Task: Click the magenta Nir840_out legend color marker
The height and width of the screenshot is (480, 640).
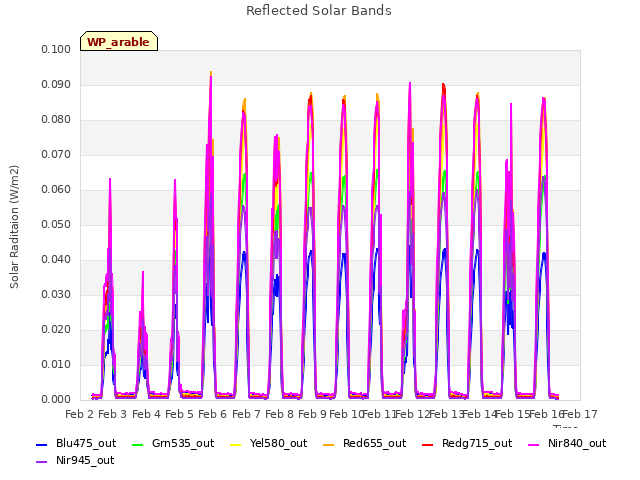Action: [534, 444]
